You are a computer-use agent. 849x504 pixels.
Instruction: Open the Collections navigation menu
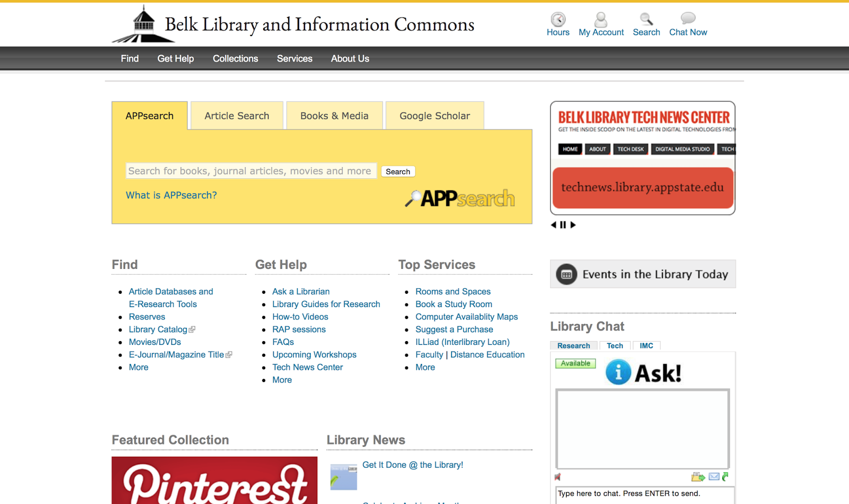tap(236, 58)
